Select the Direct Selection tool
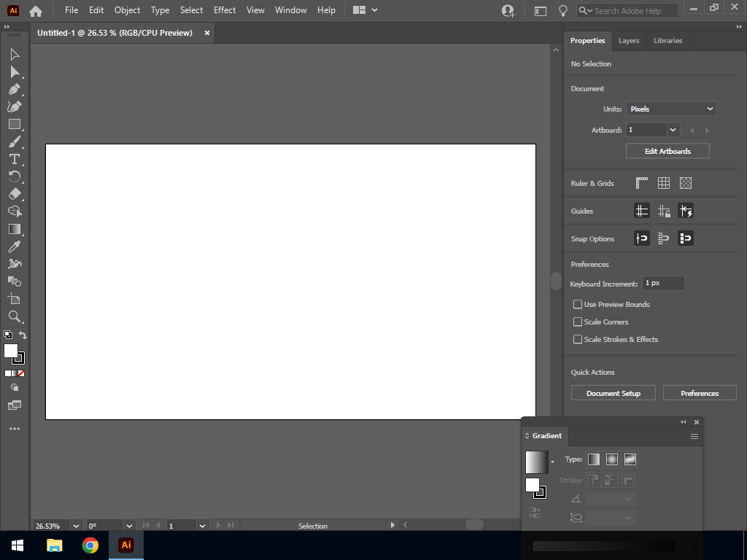Screen dimensions: 747x560 (x=15, y=72)
